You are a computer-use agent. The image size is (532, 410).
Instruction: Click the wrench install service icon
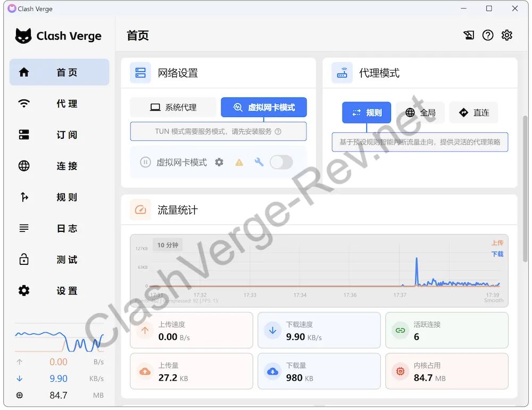click(x=259, y=162)
